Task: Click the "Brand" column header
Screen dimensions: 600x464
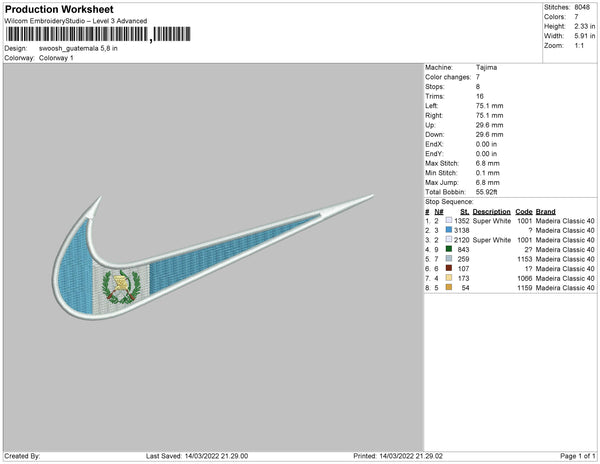Action: [x=545, y=212]
